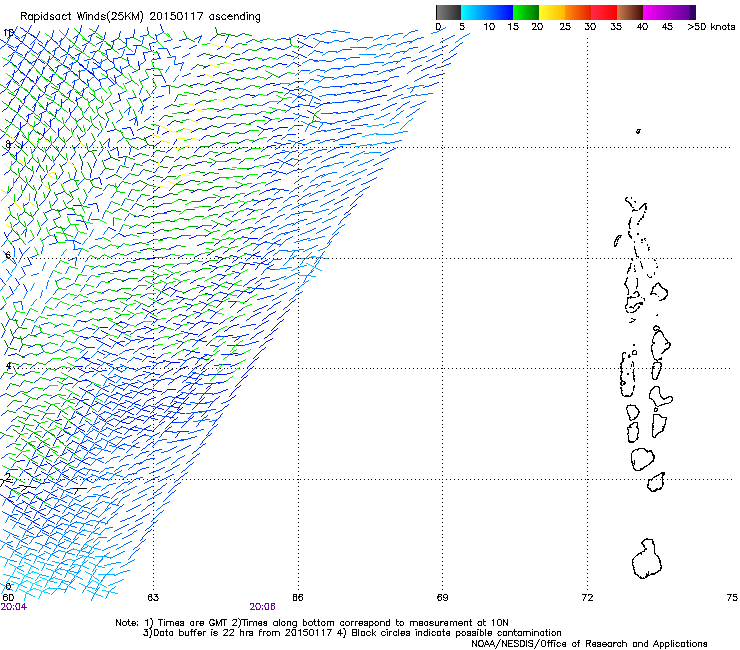
Task: Click the longitude label '66'
Action: pos(298,598)
